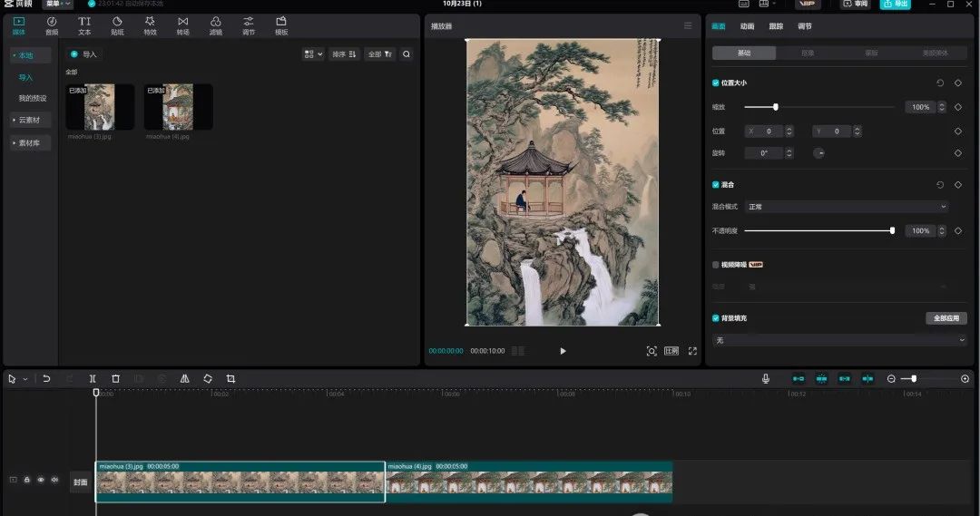Open the 文本 (Text) tab
The width and height of the screenshot is (980, 516).
(x=84, y=25)
